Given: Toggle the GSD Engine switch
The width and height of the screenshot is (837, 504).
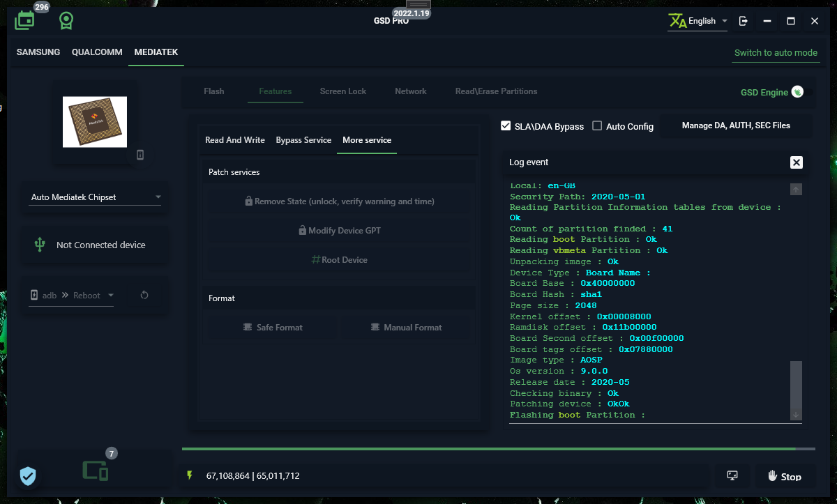Looking at the screenshot, I should [798, 92].
